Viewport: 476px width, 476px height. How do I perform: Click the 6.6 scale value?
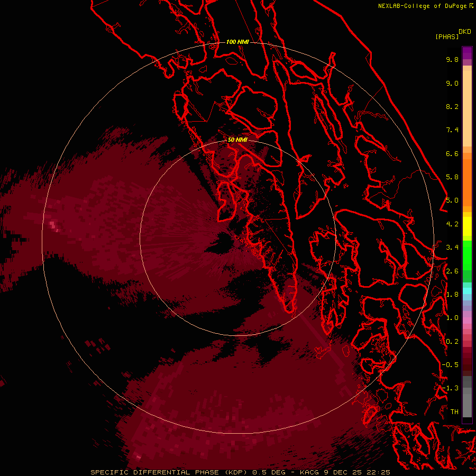tap(452, 153)
